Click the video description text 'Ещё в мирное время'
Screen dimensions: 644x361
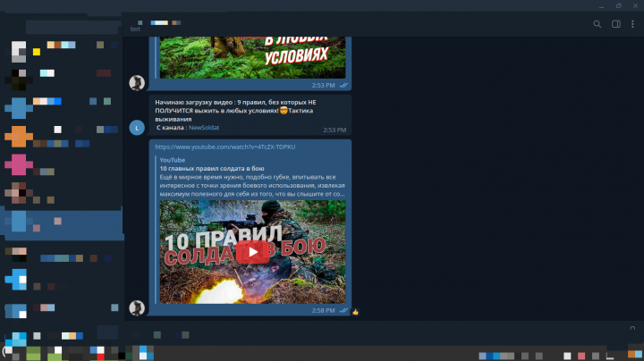(252, 186)
